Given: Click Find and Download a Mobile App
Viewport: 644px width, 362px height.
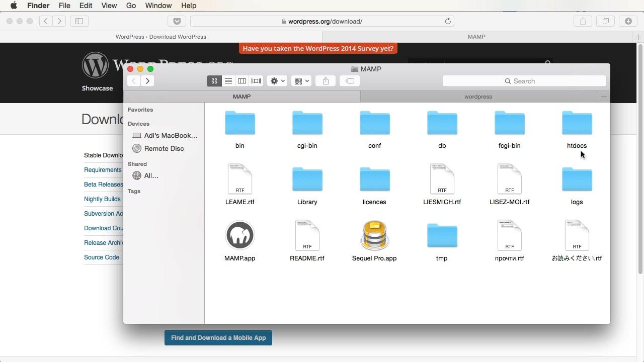Looking at the screenshot, I should tap(218, 338).
